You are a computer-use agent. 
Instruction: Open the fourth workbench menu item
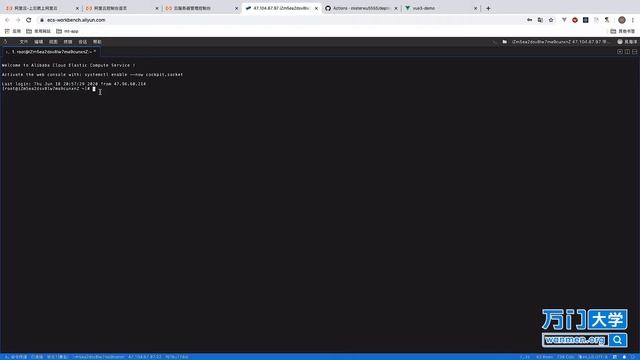tap(68, 42)
